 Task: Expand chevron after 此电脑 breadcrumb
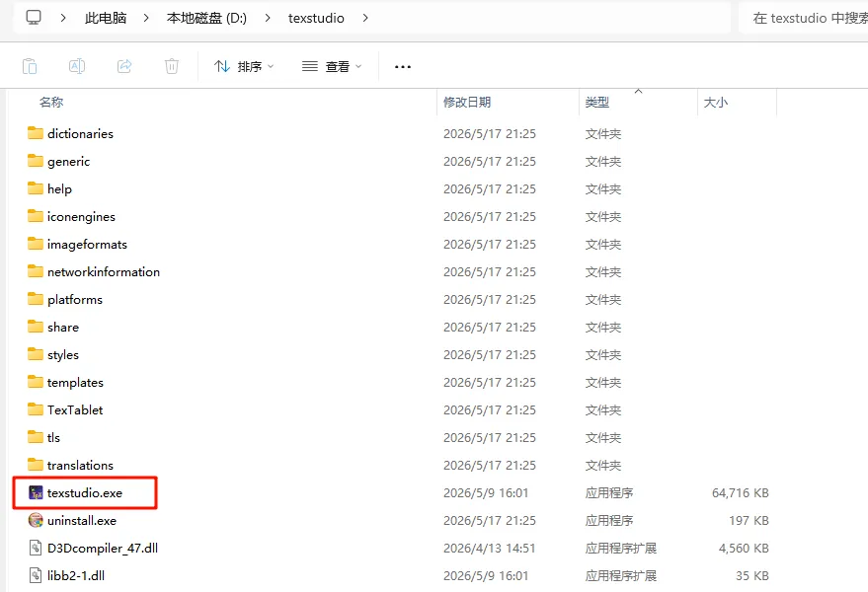pyautogui.click(x=146, y=18)
